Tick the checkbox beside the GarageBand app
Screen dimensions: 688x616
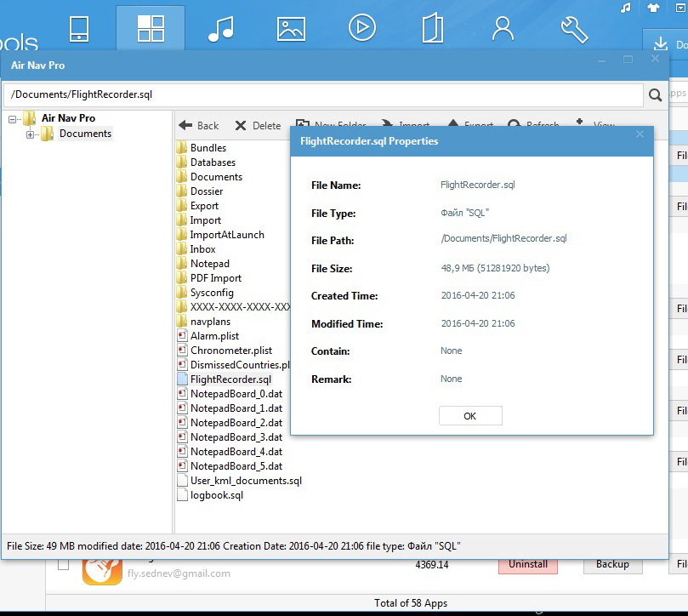tap(63, 564)
